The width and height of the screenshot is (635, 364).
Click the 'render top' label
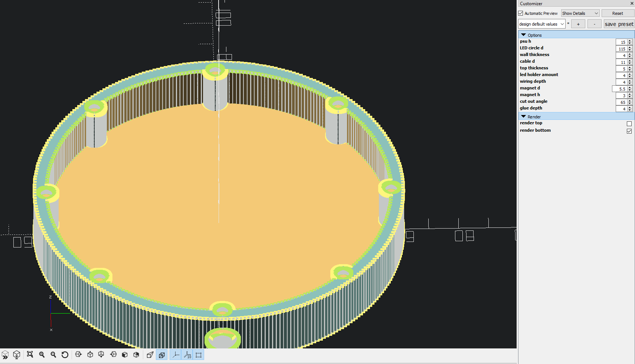(531, 123)
